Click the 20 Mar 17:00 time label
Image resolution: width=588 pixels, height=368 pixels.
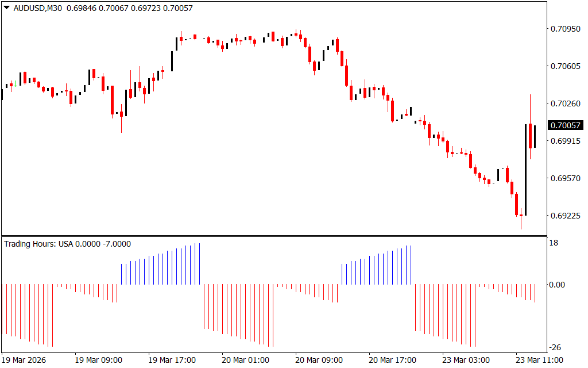click(392, 360)
